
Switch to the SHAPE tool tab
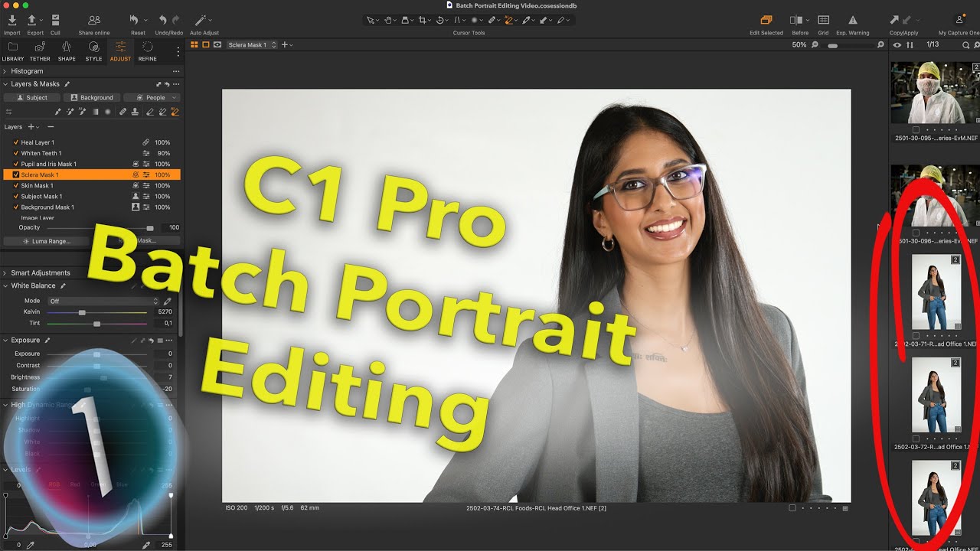[67, 51]
